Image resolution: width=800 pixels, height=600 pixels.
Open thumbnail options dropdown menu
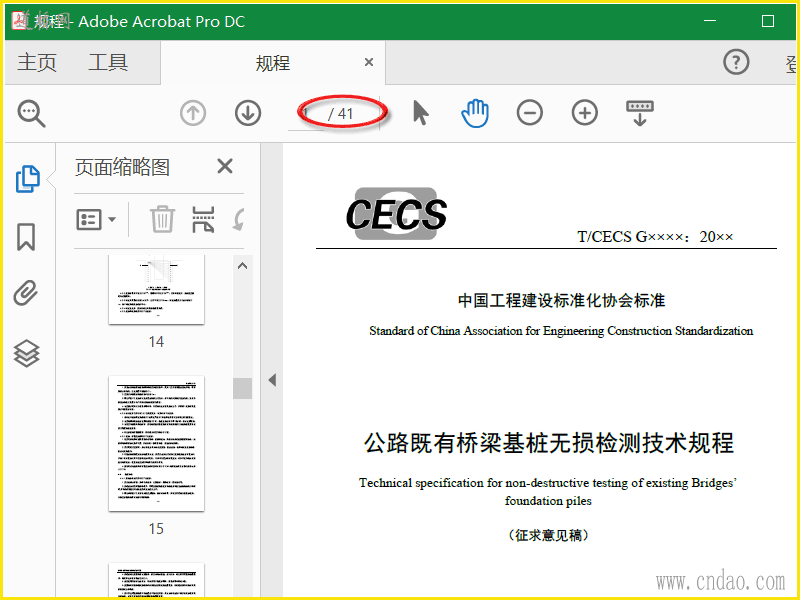[96, 220]
